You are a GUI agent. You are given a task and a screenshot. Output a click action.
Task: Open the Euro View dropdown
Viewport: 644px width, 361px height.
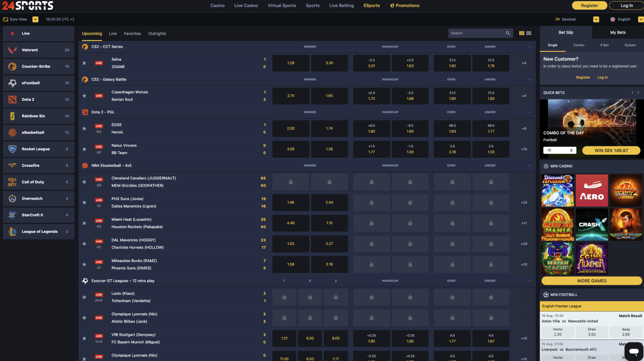(x=35, y=19)
